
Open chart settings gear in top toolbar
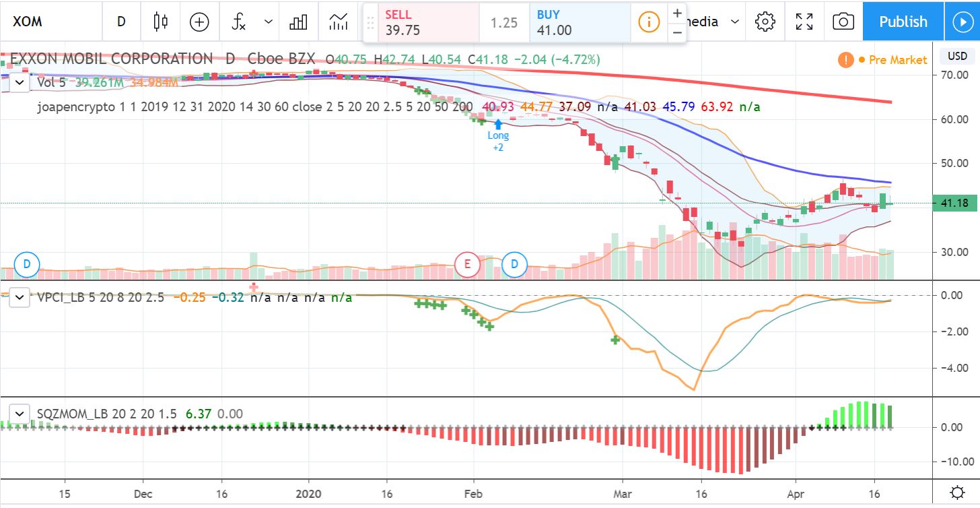point(765,22)
